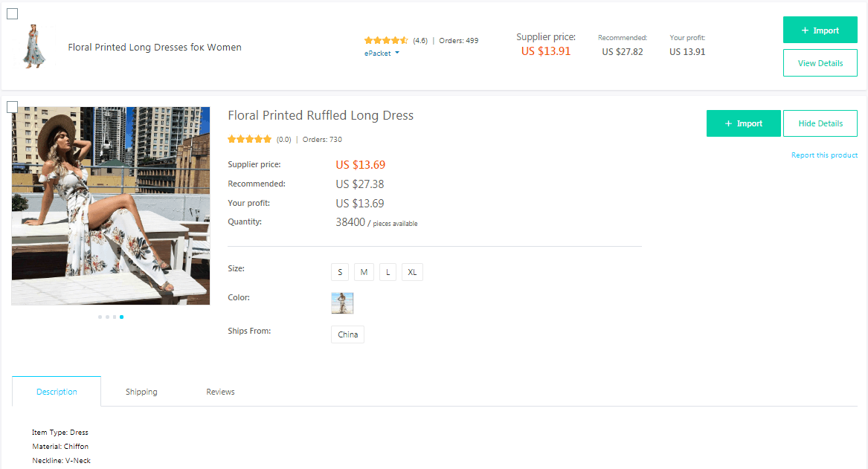Select size M
Screen dimensions: 868x469
tap(364, 272)
